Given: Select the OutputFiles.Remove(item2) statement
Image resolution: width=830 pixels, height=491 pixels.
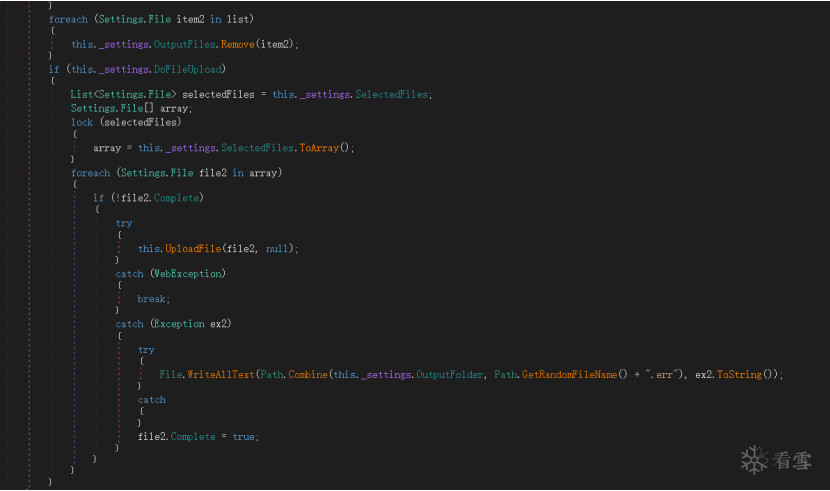Looking at the screenshot, I should [x=185, y=44].
